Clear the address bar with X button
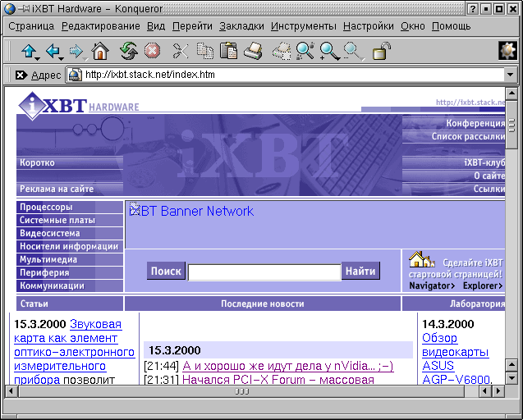Image resolution: width=523 pixels, height=420 pixels. [x=20, y=75]
